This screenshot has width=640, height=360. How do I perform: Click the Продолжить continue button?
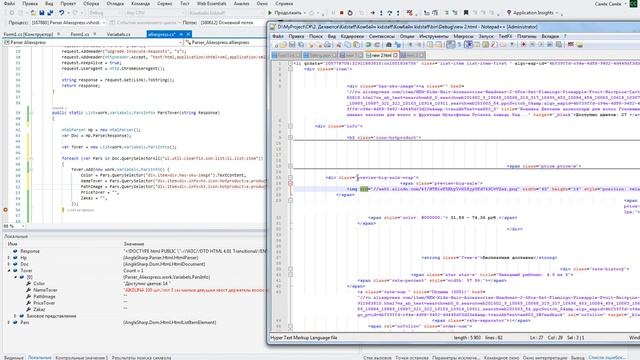[285, 13]
